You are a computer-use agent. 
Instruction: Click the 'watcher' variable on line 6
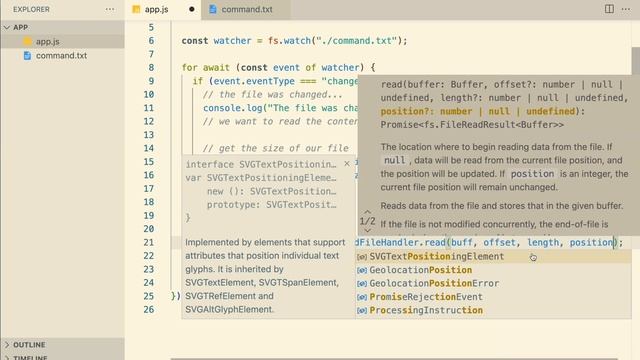tap(232, 41)
